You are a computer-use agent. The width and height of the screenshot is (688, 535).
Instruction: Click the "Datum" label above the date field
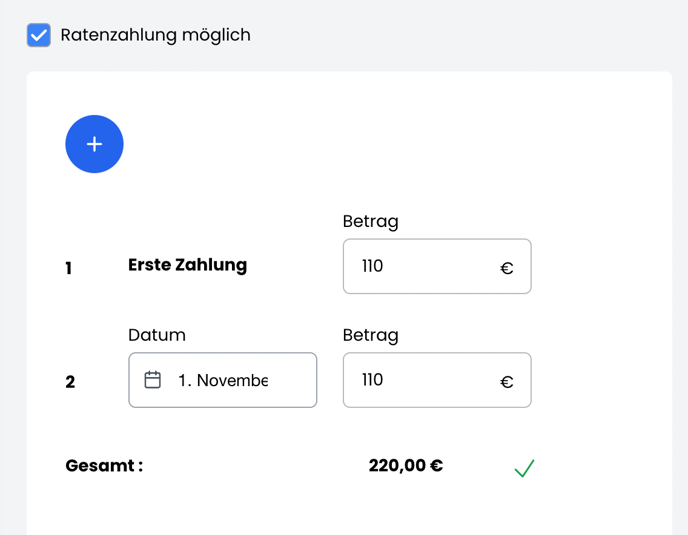(157, 335)
